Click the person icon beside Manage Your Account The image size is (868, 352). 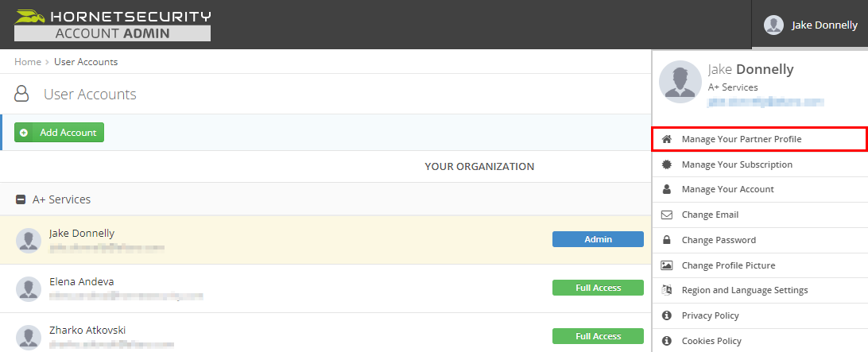tap(667, 190)
